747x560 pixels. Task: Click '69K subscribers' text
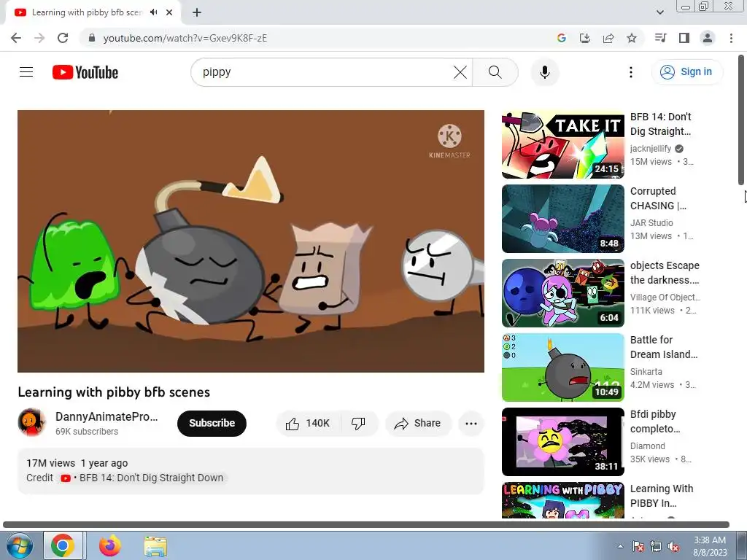tap(87, 432)
